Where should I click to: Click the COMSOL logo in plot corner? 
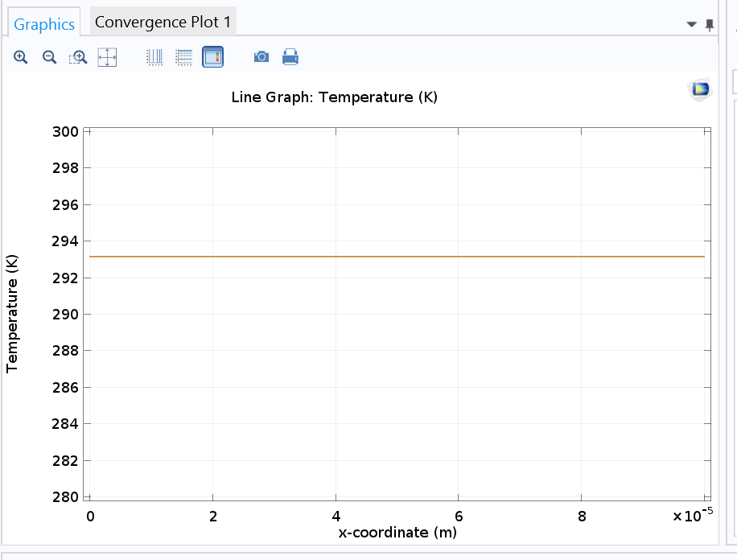click(700, 89)
